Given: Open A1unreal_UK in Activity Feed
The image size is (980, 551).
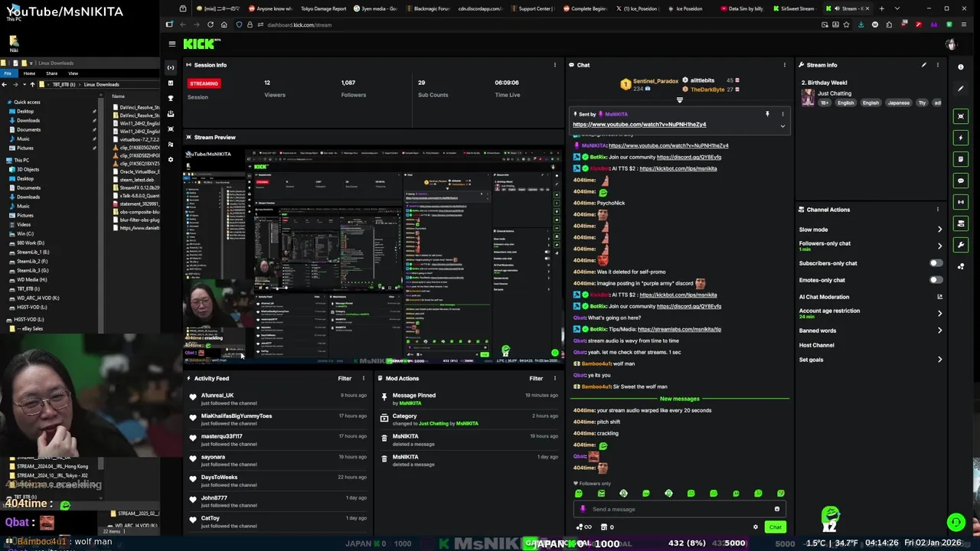Looking at the screenshot, I should point(217,396).
